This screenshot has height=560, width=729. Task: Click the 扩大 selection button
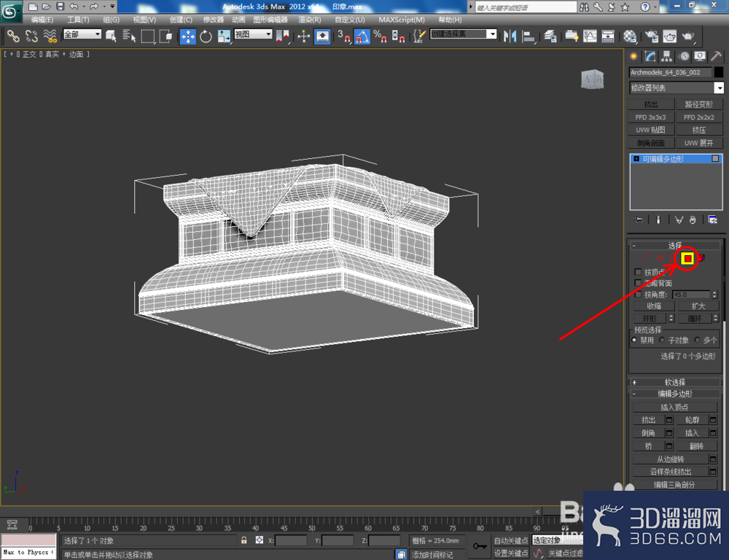tap(698, 306)
